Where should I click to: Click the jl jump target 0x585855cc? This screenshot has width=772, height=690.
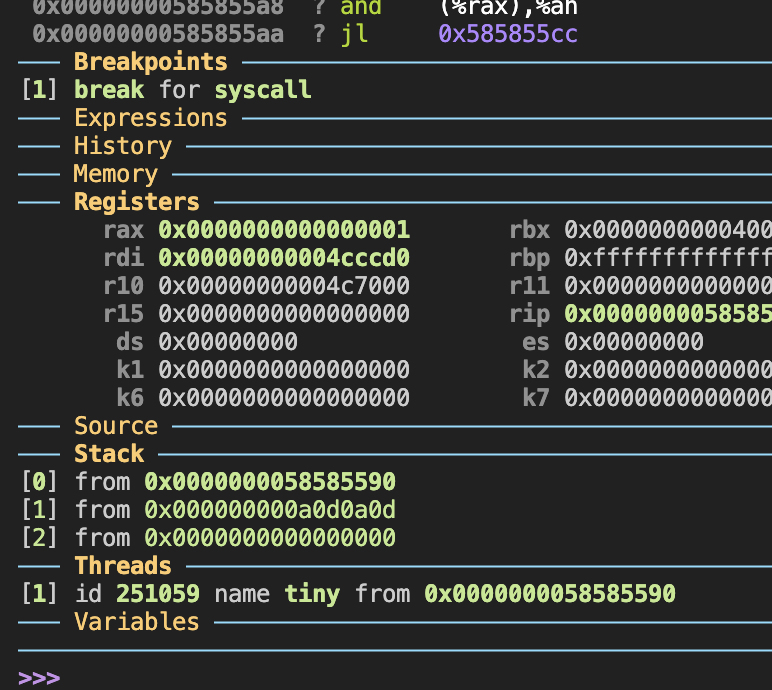coord(507,34)
